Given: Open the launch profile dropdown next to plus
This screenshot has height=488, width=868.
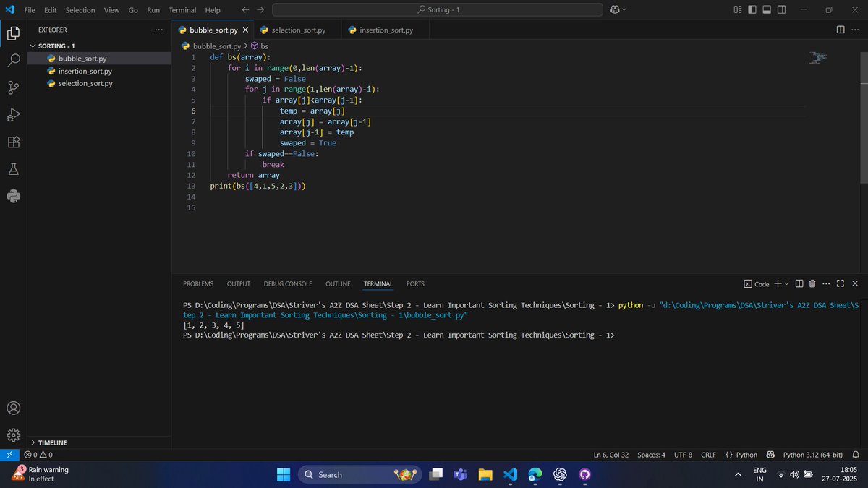Looking at the screenshot, I should pos(787,283).
